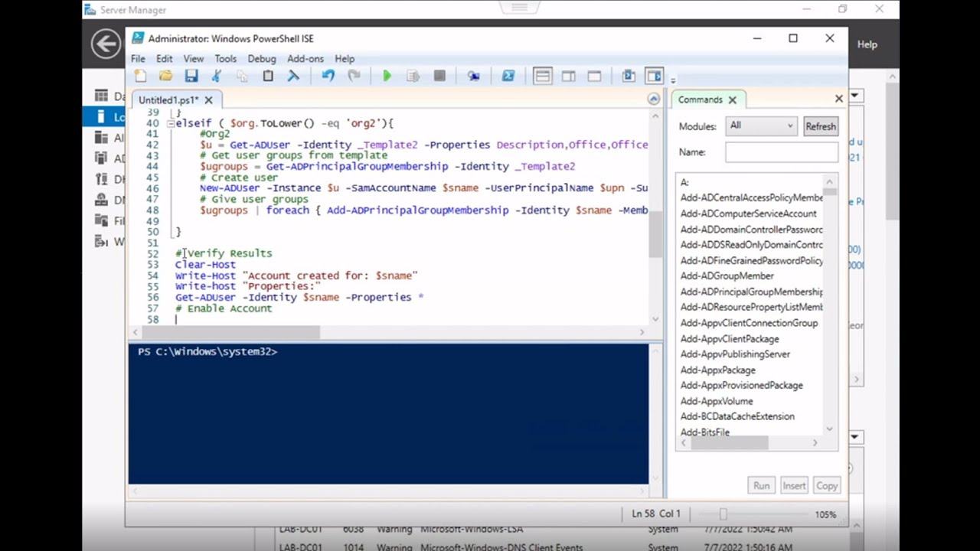Click Server Manager back arrow button
The height and width of the screenshot is (551, 980).
(106, 44)
